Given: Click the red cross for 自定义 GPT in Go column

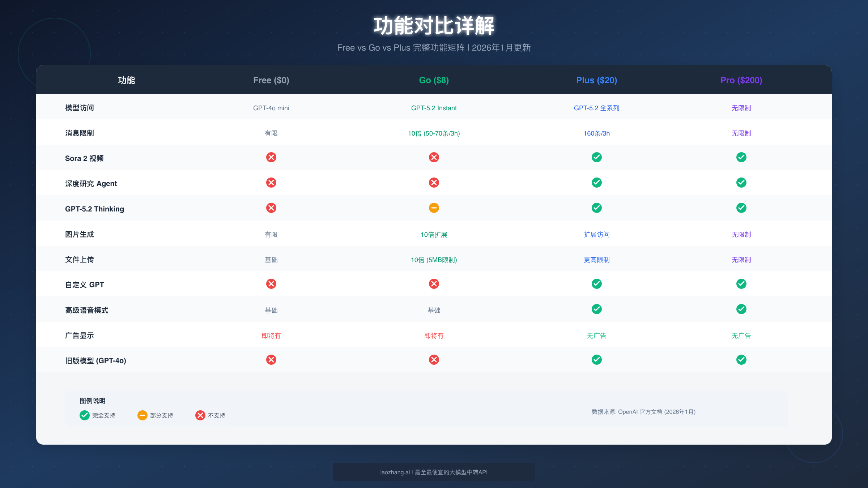Looking at the screenshot, I should coord(434,284).
